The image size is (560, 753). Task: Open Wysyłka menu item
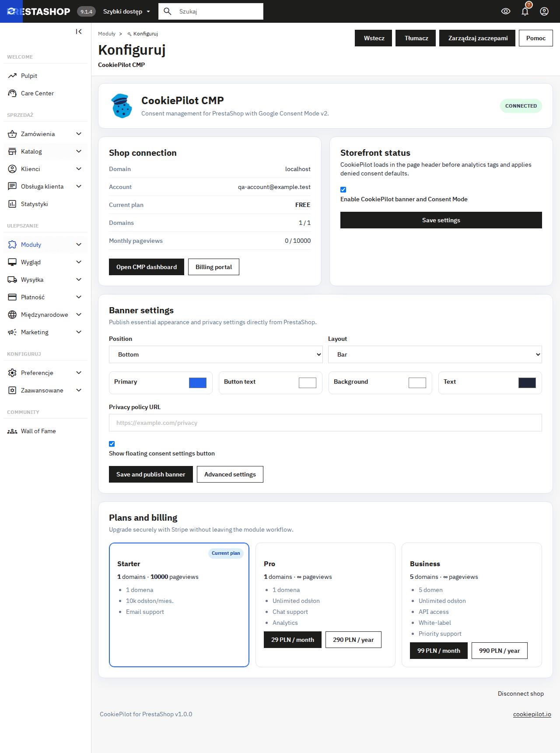[45, 280]
